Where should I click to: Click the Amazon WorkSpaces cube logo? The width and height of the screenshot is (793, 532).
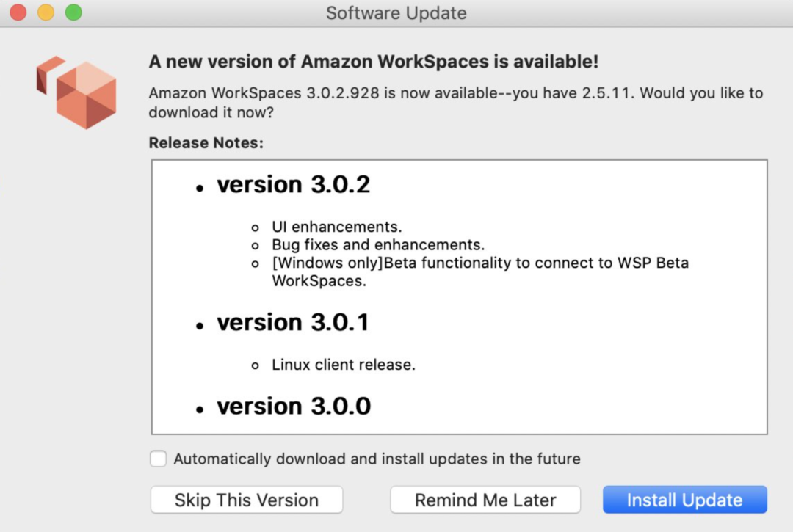click(x=76, y=92)
